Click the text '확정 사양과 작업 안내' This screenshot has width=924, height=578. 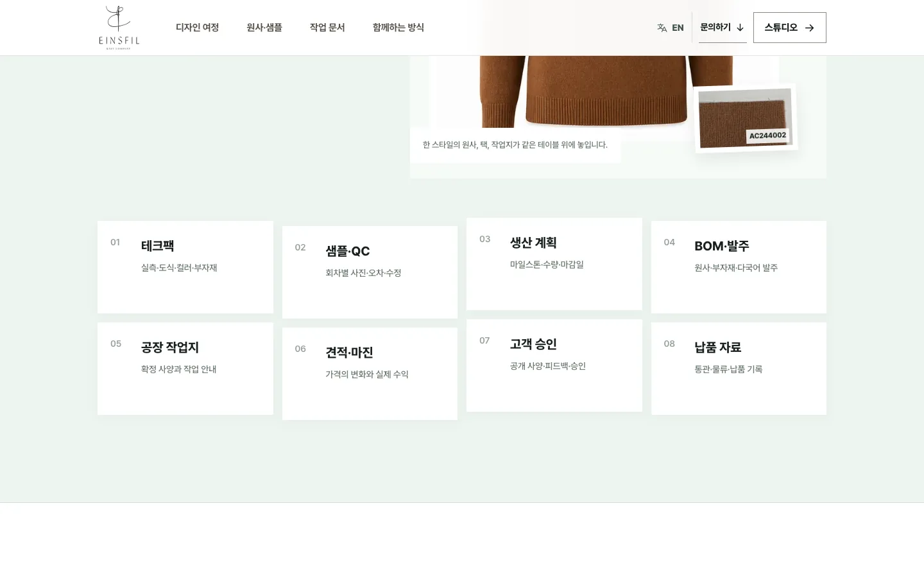tap(178, 369)
